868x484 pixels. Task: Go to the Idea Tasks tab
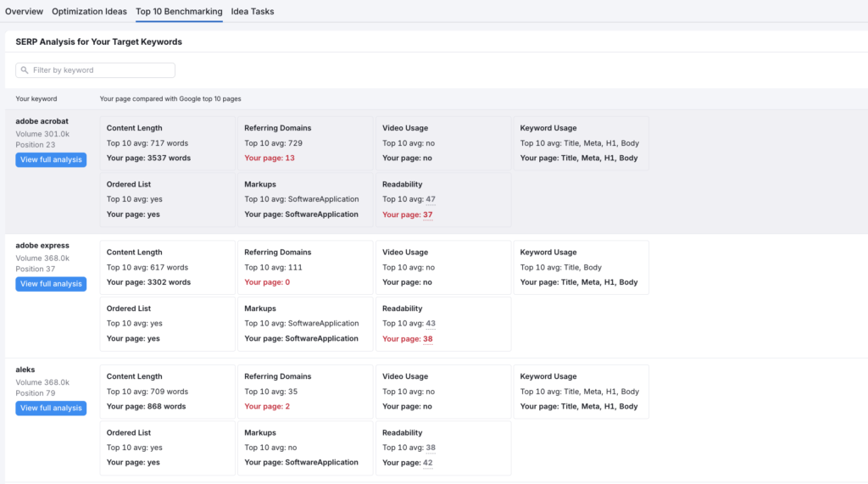pos(253,11)
